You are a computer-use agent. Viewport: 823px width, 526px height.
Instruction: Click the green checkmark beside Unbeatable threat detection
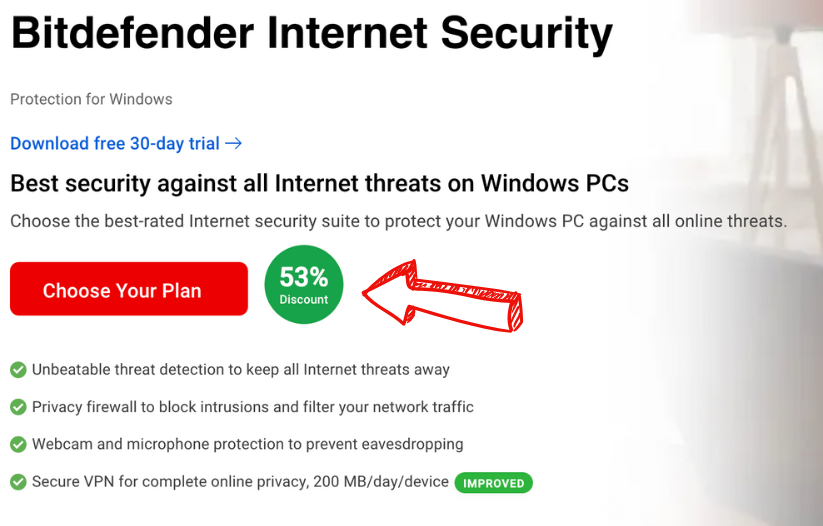(x=18, y=370)
